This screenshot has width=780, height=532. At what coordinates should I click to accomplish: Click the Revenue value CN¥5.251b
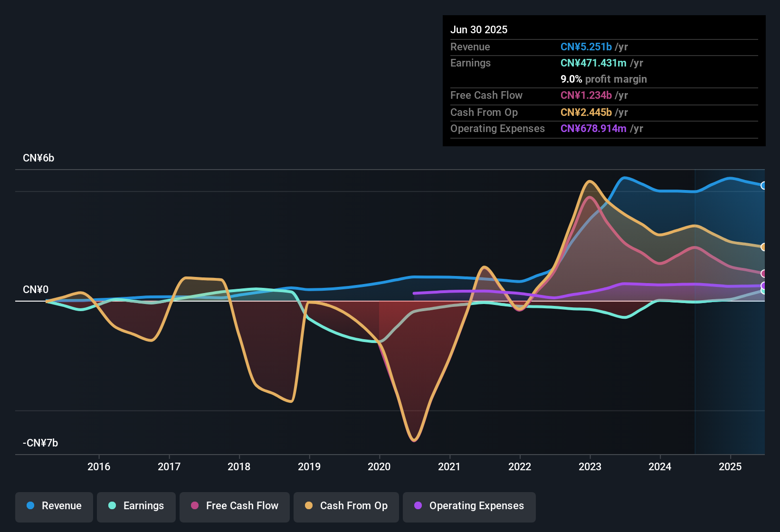(x=586, y=47)
